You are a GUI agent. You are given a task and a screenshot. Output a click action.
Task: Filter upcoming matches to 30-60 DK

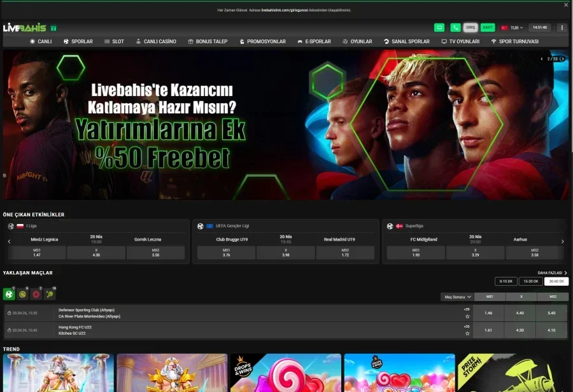pos(556,281)
